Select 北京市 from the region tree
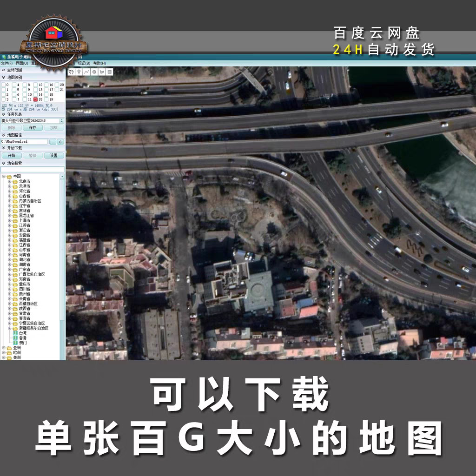Viewport: 476px width, 476px height. (24, 181)
